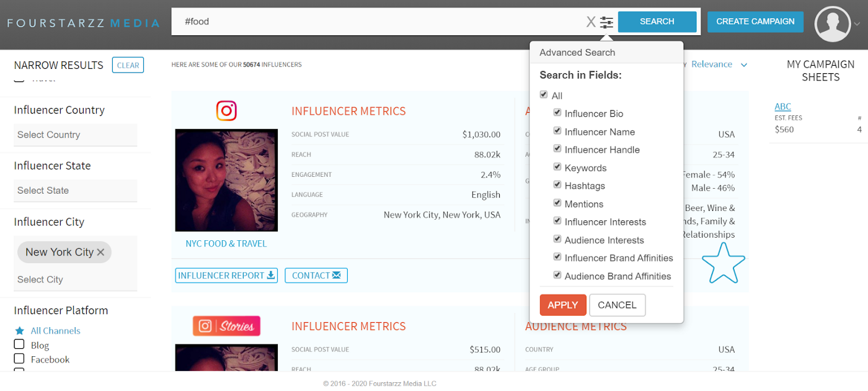Uncheck the Influencer Bio checkbox

pos(557,113)
